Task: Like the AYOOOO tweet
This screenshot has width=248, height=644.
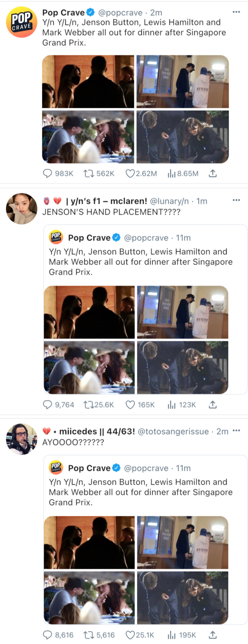Action: point(130,635)
